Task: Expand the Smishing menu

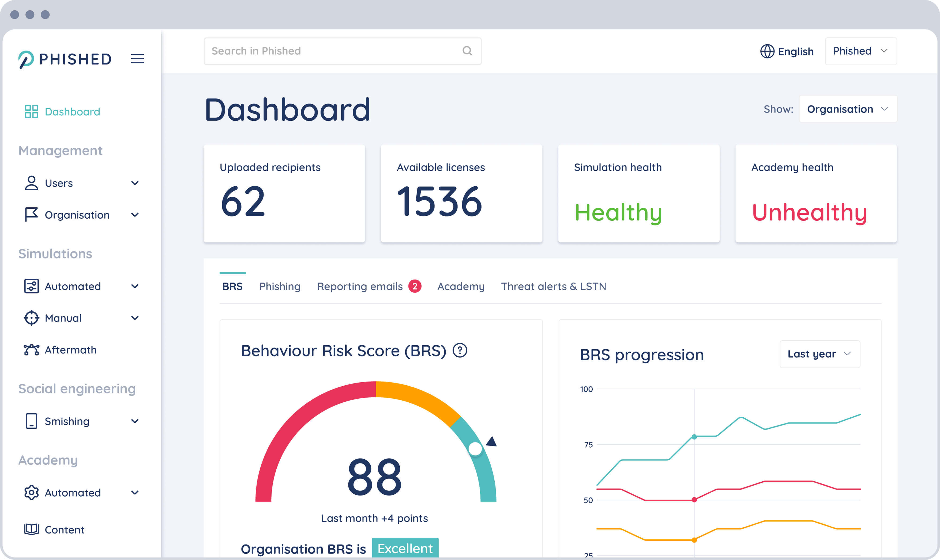Action: pos(135,421)
